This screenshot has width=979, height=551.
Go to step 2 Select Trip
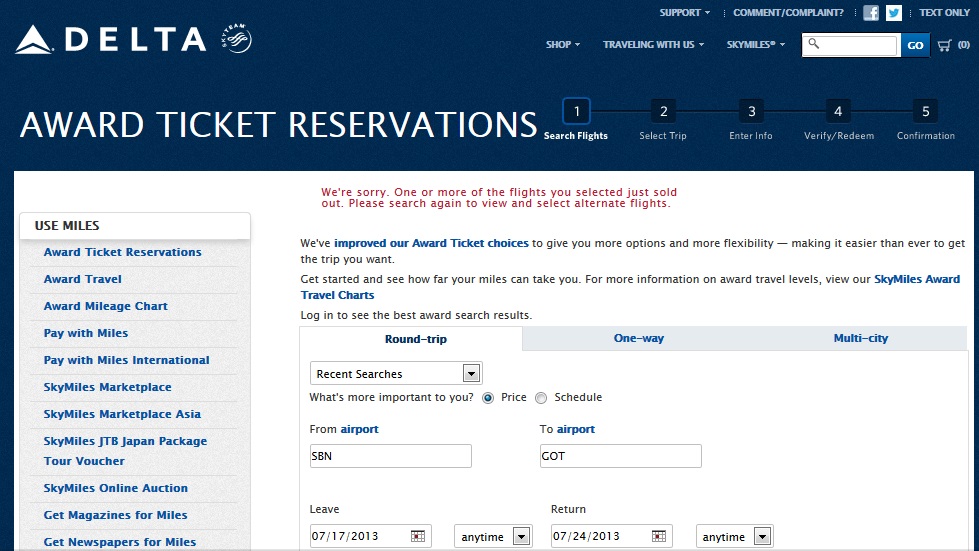663,112
